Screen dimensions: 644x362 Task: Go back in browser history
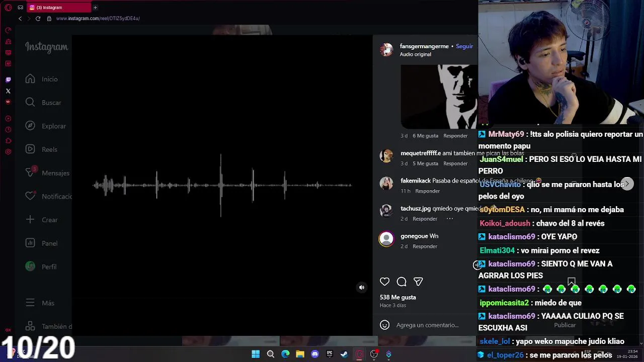click(20, 19)
